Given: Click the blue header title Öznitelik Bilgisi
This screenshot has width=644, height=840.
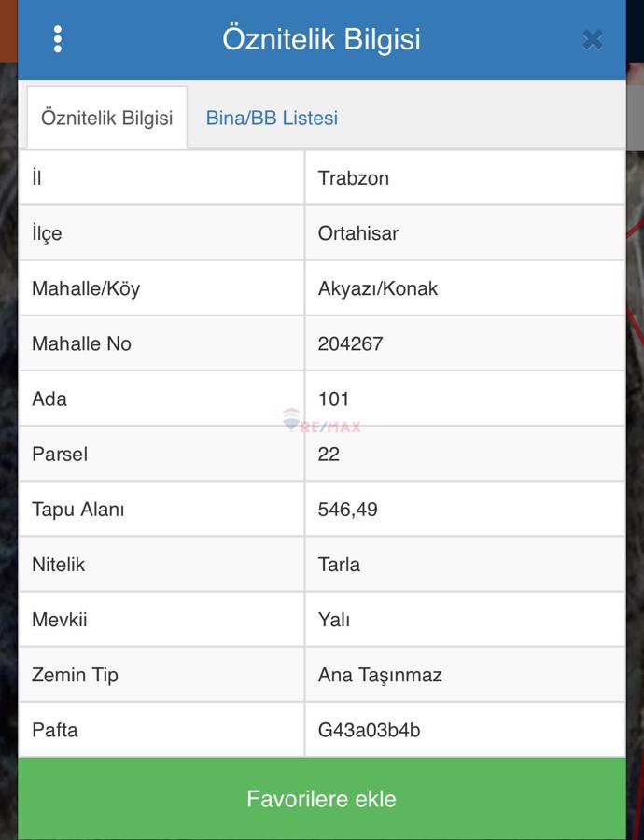Looking at the screenshot, I should (x=321, y=39).
